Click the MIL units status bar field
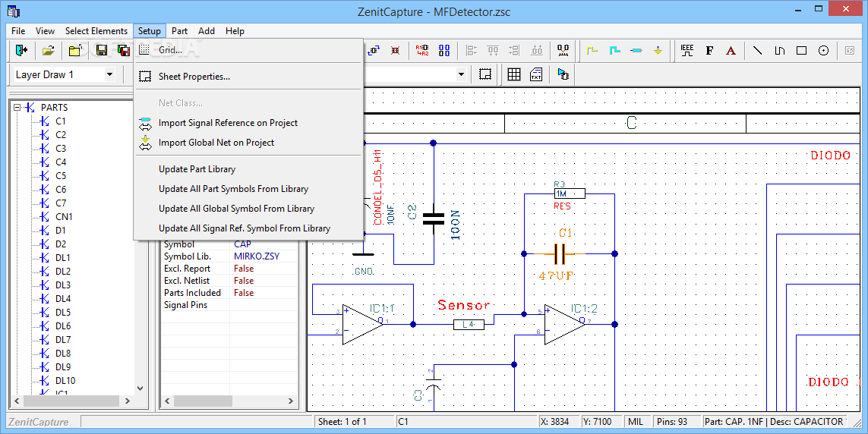The width and height of the screenshot is (868, 434). 636,422
